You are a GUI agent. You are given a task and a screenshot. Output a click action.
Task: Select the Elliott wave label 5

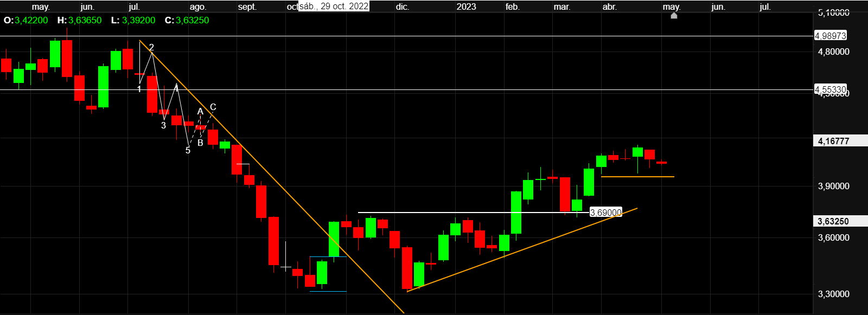pos(188,151)
